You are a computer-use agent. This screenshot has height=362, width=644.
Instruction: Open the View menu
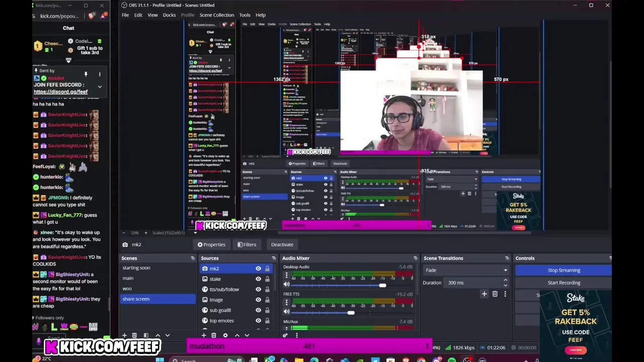coord(152,15)
